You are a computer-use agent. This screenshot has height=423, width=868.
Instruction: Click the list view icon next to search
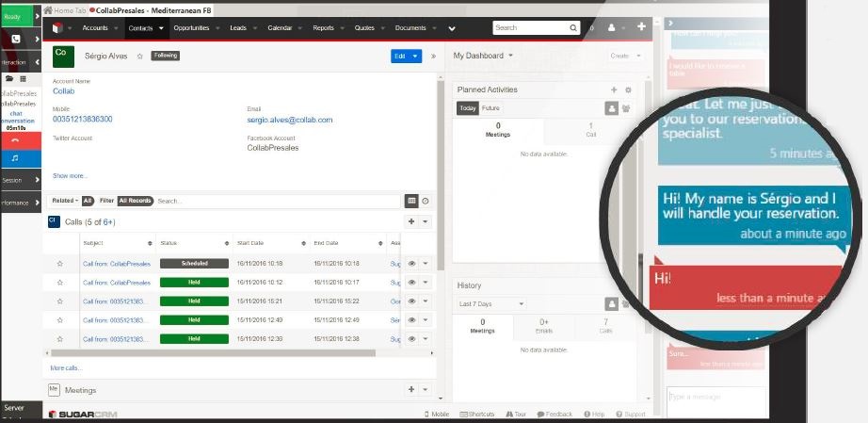click(x=411, y=201)
